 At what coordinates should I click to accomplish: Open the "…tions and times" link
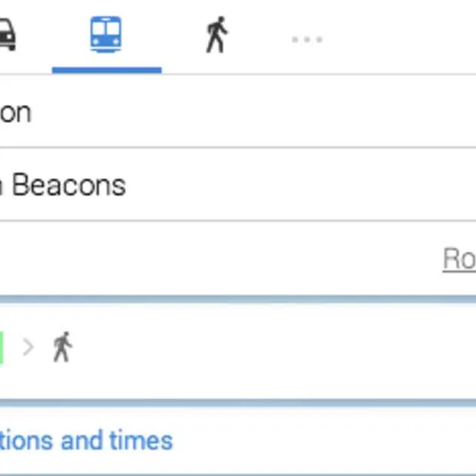86,441
